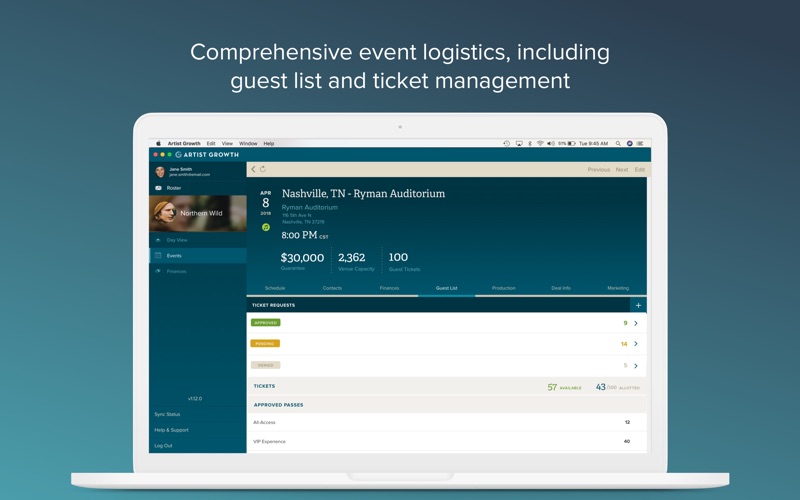Click the Artist Growth logo in the title bar
The width and height of the screenshot is (800, 500).
point(207,155)
